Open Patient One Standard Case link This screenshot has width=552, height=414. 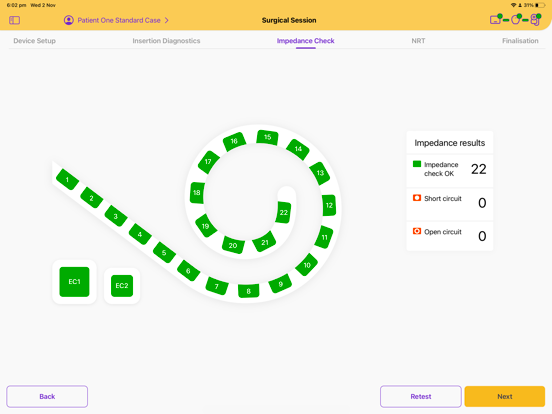click(119, 20)
